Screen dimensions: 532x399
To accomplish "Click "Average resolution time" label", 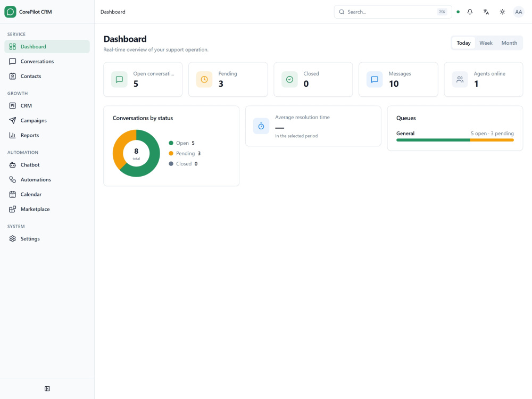I will pyautogui.click(x=302, y=118).
